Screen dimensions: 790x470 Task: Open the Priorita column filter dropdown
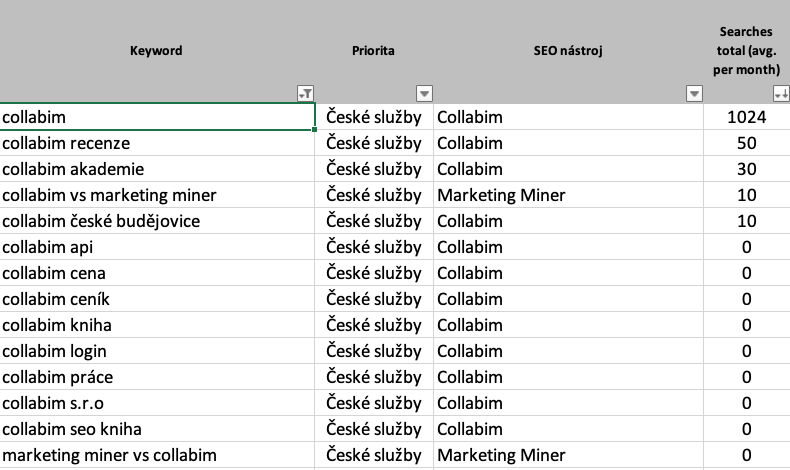click(x=424, y=93)
